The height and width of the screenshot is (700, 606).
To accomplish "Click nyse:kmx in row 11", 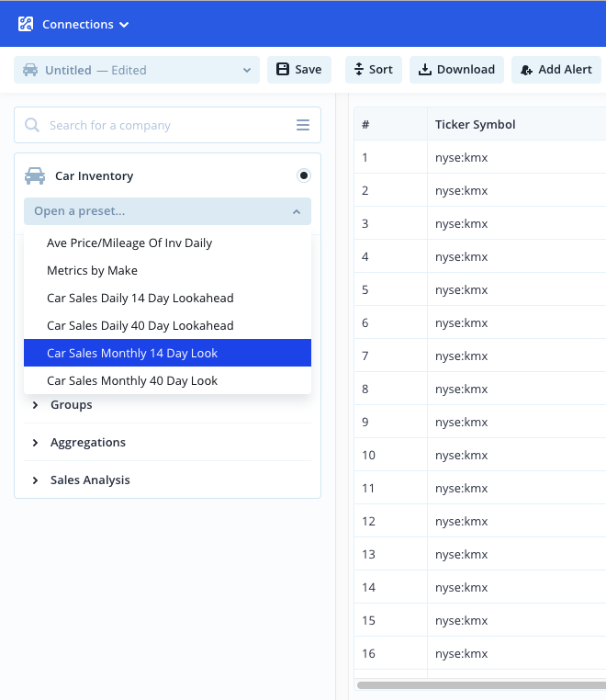I will tap(462, 488).
